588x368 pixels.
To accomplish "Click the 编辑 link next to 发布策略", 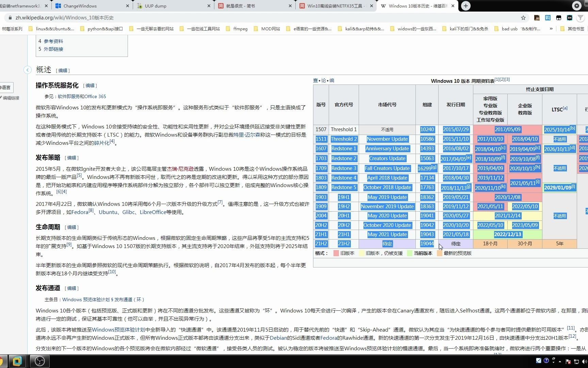I will pos(72,157).
